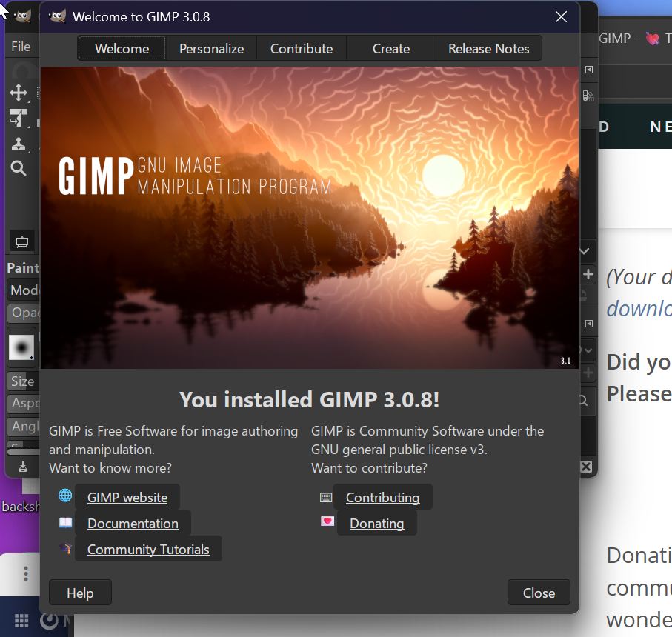Expand the upper chevron dropdown in right dock
Viewport: 672px width, 637px height.
pos(585,251)
